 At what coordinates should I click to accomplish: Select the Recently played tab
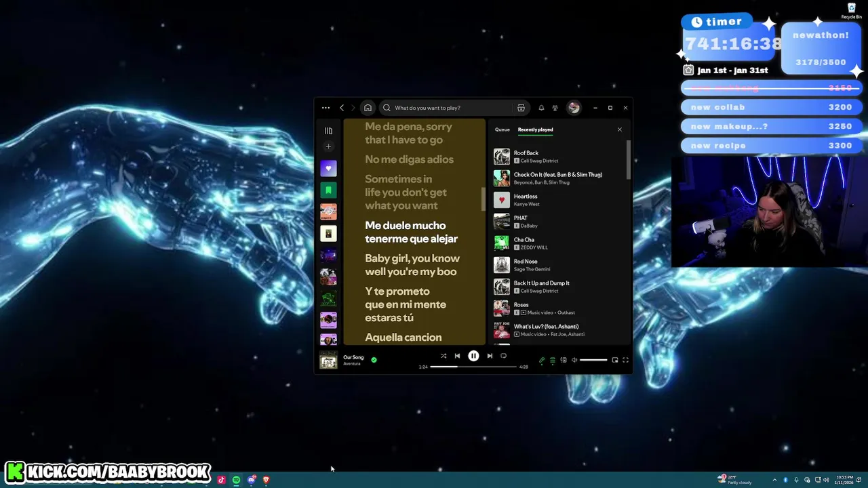535,129
